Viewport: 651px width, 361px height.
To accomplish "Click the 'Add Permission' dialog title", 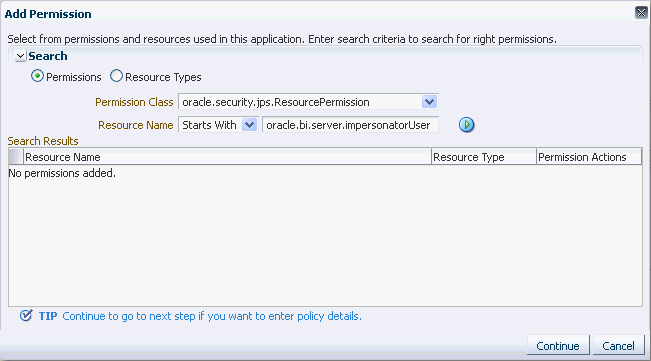I will click(x=48, y=14).
